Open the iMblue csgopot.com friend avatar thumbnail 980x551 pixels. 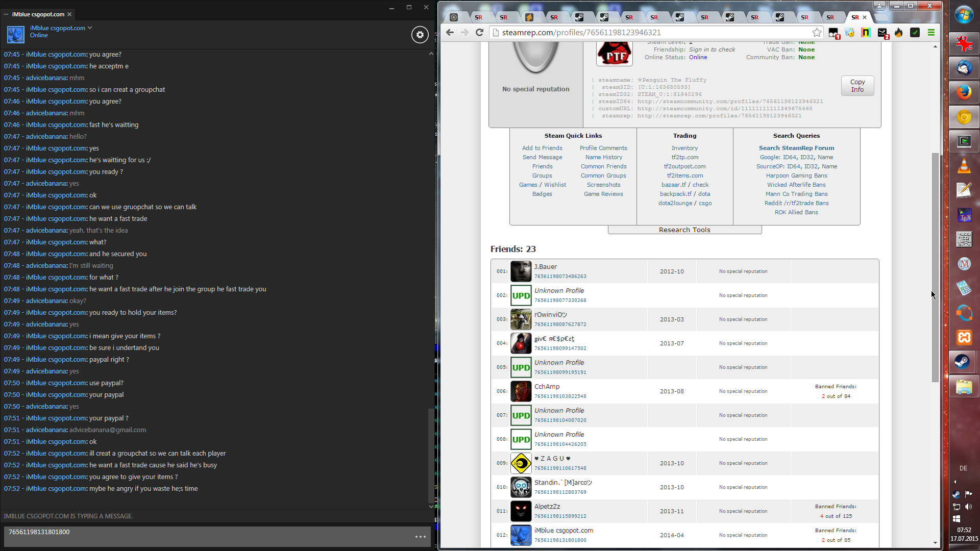(x=521, y=535)
